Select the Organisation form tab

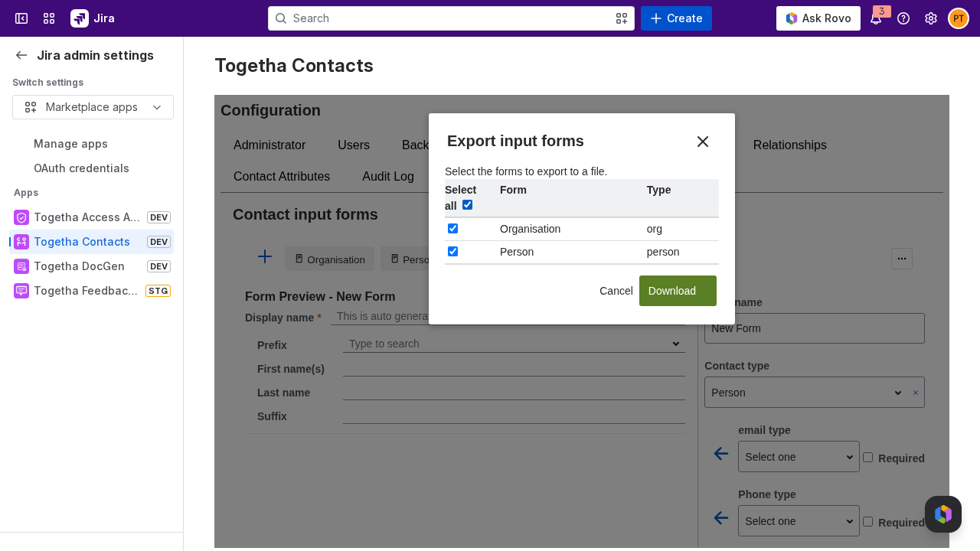(330, 259)
